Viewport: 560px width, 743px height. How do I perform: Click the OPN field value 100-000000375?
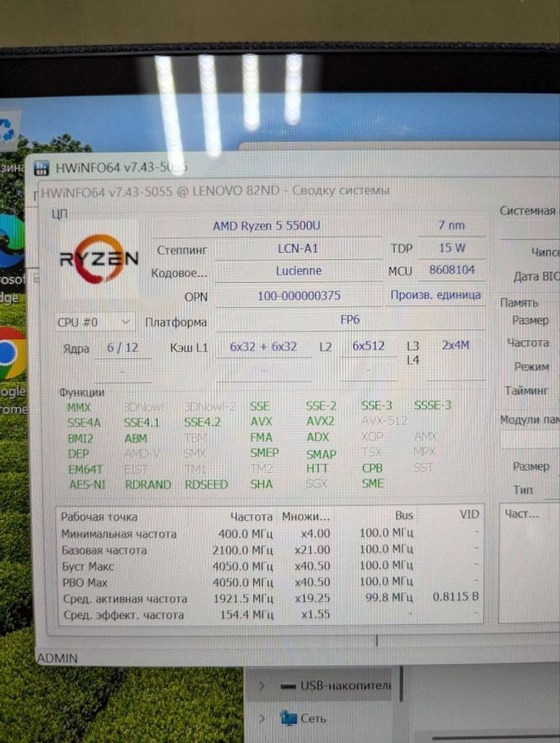(299, 296)
